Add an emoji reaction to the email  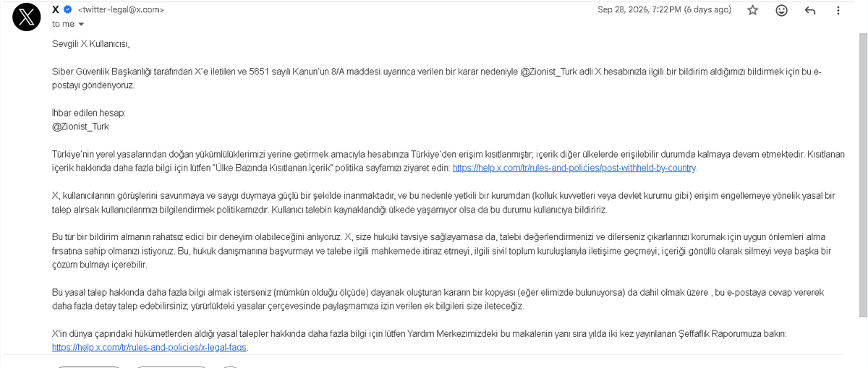click(781, 10)
